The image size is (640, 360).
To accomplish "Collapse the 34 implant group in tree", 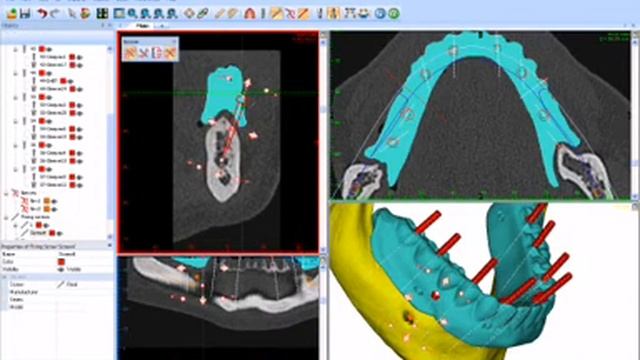I will pos(15,121).
